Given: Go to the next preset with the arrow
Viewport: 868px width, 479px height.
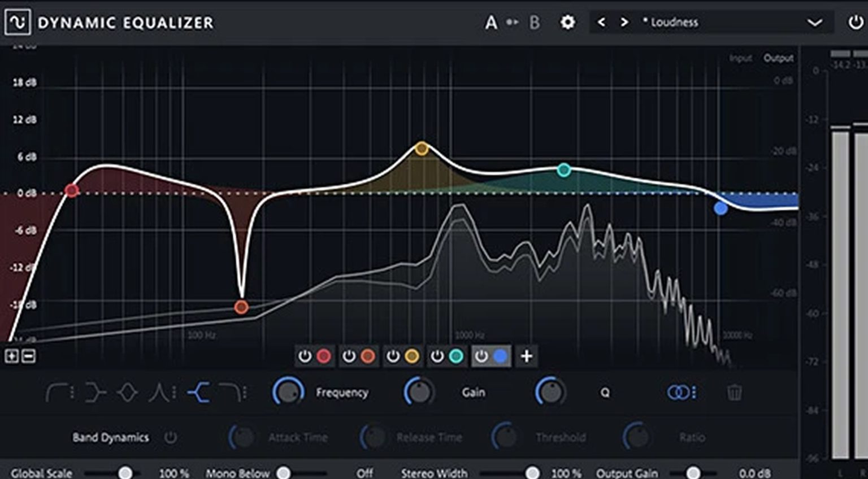Looking at the screenshot, I should [624, 22].
